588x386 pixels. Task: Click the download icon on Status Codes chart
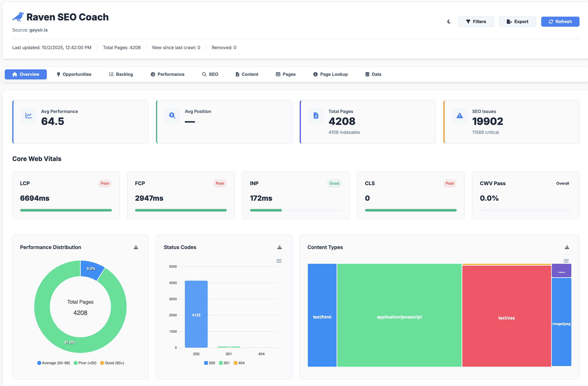pos(279,247)
